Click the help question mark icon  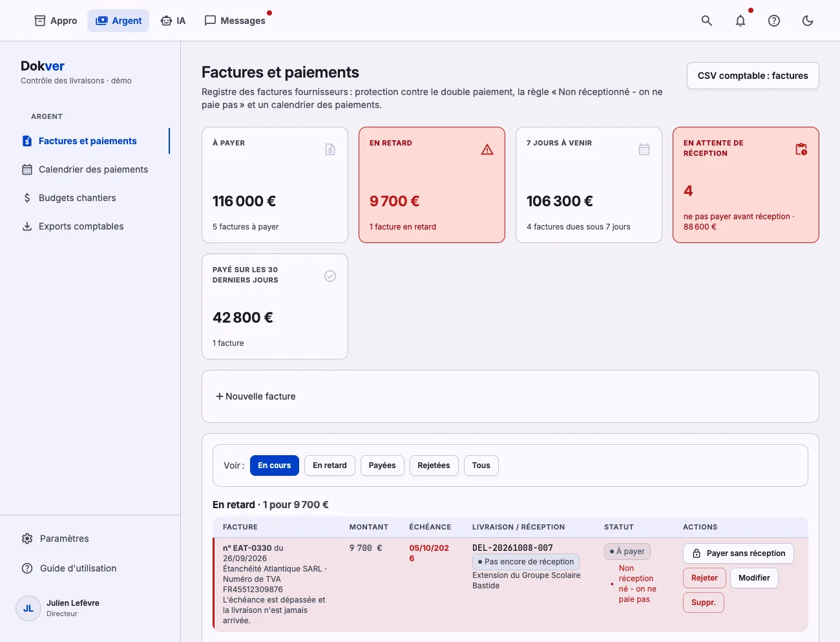(x=774, y=21)
